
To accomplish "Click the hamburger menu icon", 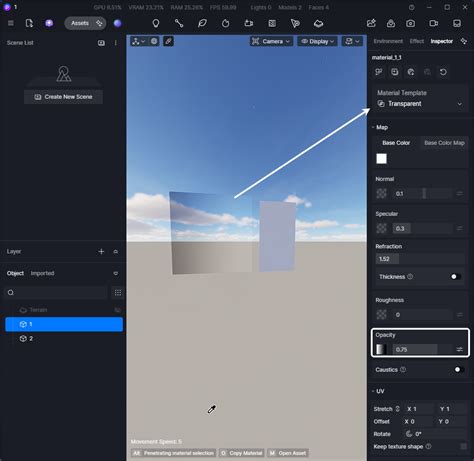I will tap(11, 23).
